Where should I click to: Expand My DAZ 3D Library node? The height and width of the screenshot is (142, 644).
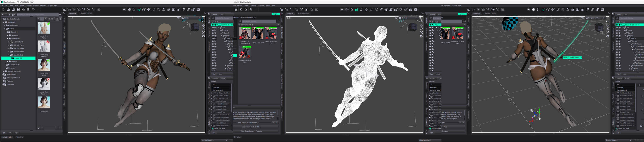[4, 71]
